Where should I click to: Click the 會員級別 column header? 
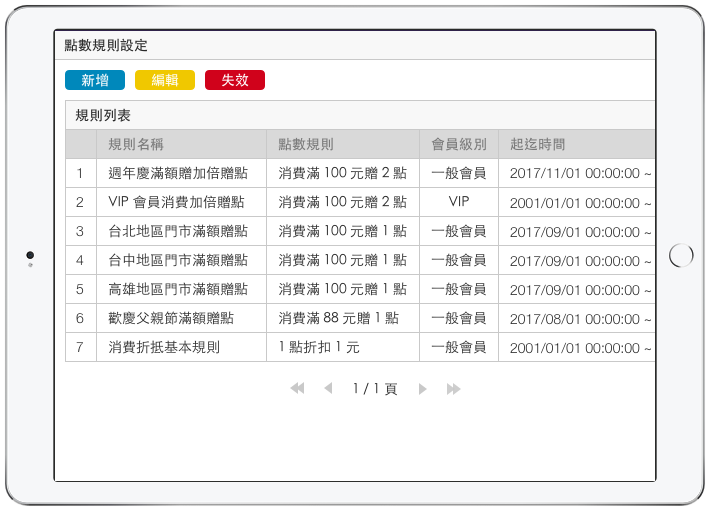coord(458,145)
